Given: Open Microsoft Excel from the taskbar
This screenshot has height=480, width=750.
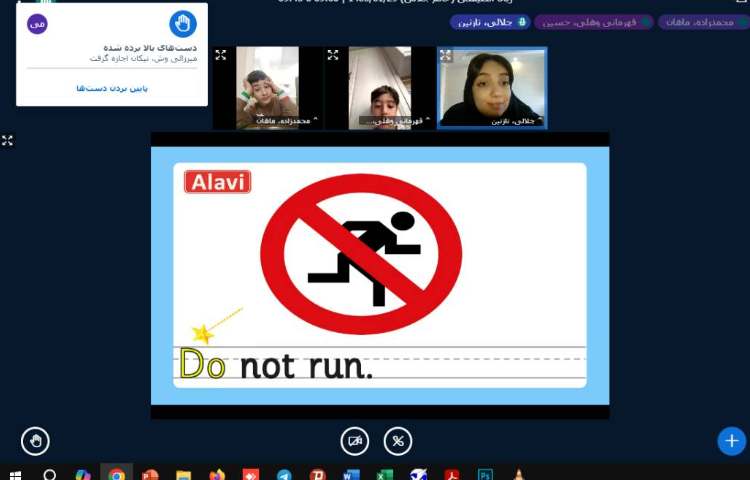Looking at the screenshot, I should 385,474.
